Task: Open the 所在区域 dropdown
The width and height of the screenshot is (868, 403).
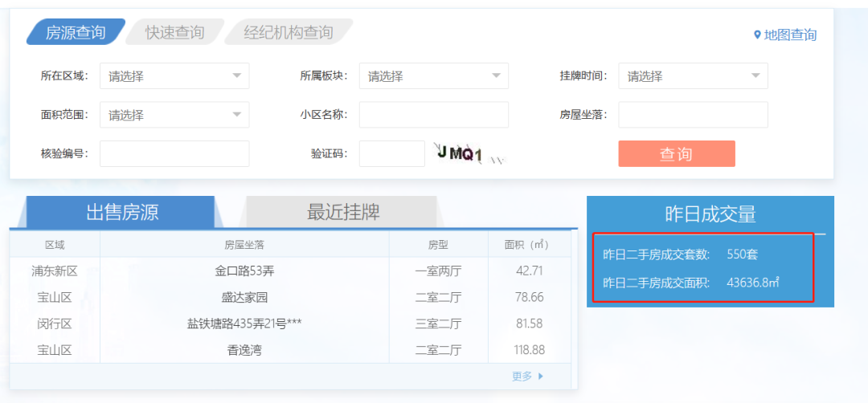Action: coord(174,76)
